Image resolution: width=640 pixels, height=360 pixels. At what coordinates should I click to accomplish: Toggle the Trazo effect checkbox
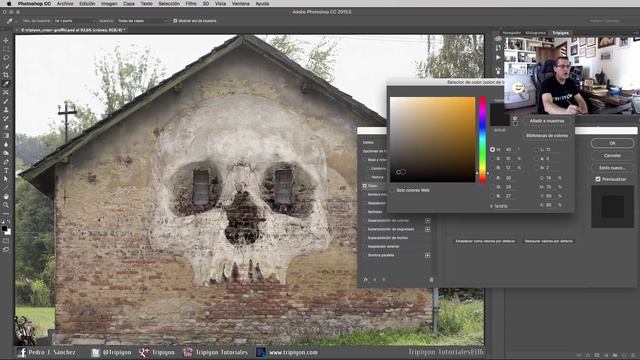(364, 186)
